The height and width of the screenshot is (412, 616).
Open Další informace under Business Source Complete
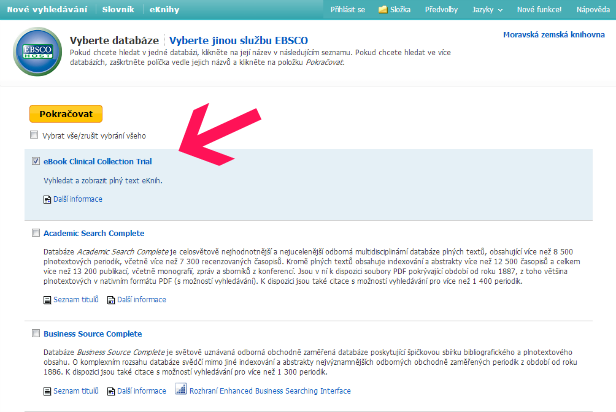tap(142, 391)
